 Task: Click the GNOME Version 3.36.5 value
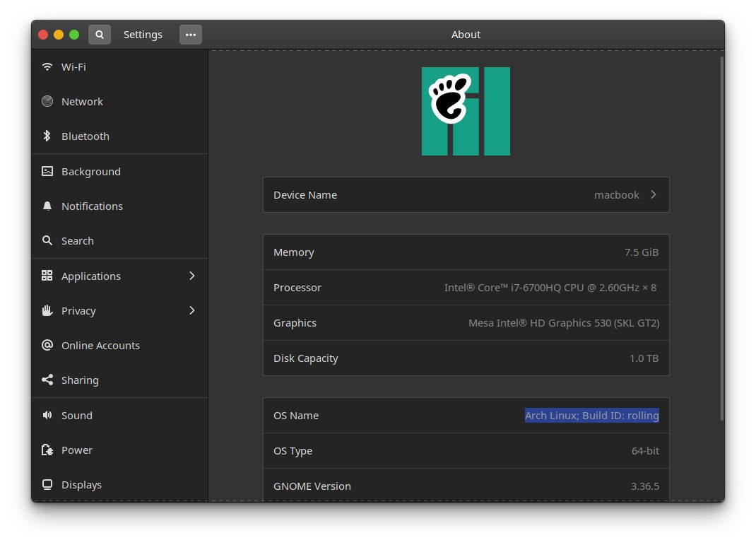click(644, 486)
